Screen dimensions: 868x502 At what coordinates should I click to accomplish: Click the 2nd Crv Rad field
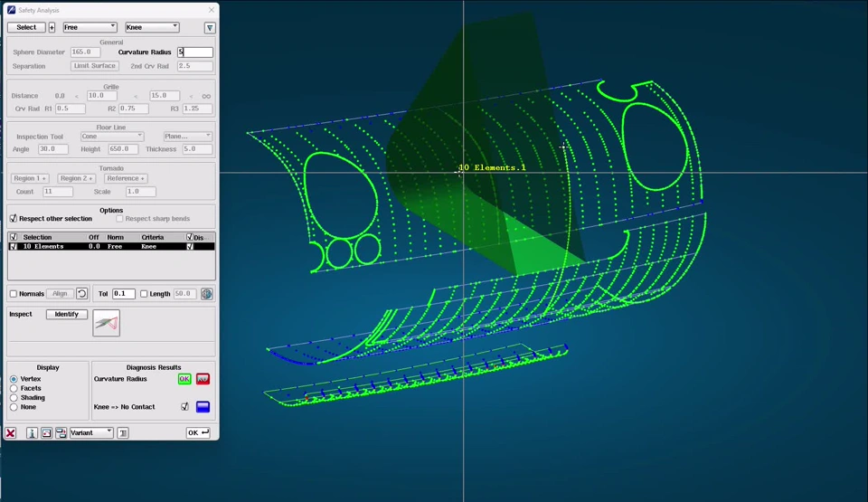coord(195,66)
